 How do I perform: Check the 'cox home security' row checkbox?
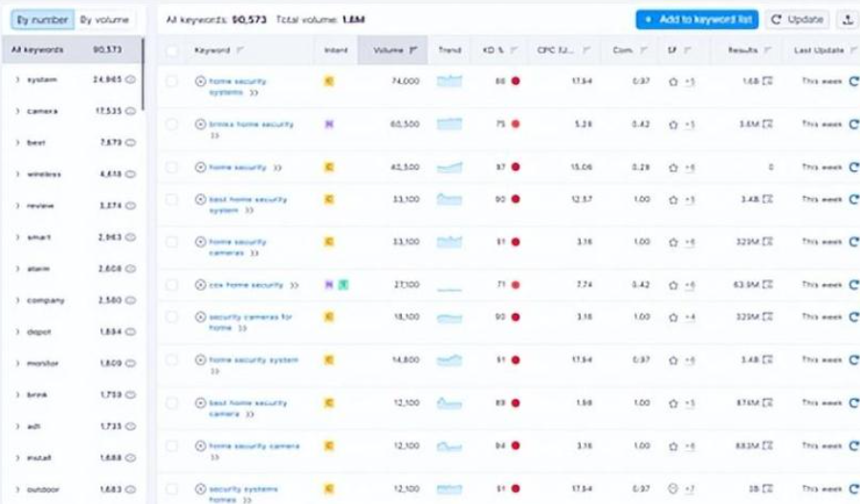[x=171, y=285]
